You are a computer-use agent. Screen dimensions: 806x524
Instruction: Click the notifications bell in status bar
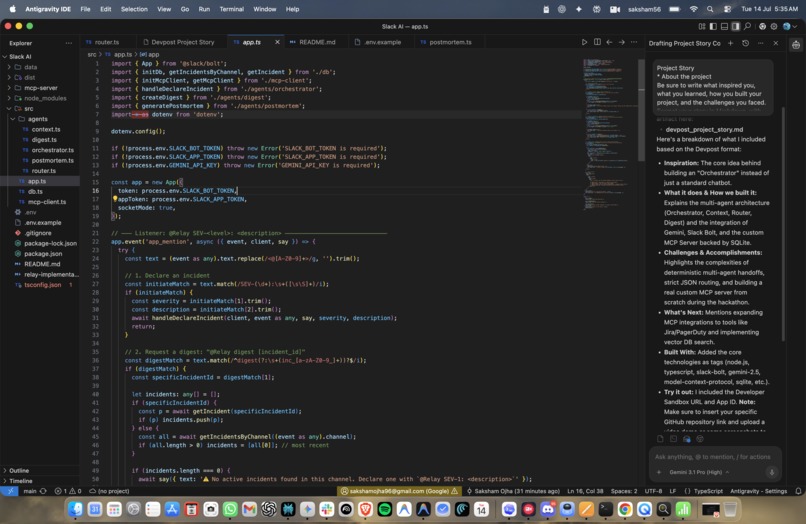798,491
